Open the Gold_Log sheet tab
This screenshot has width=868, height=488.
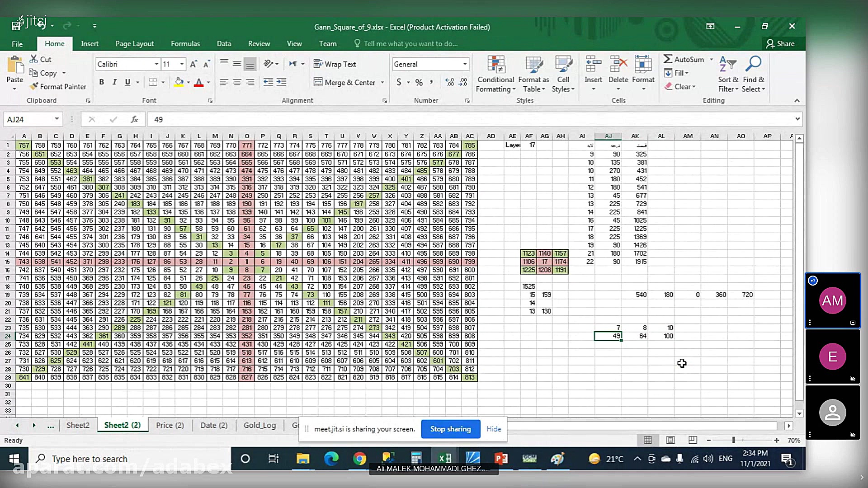click(259, 425)
